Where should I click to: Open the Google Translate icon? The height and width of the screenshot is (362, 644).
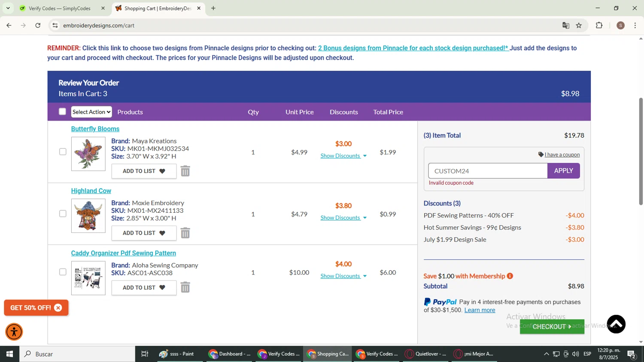[566, 25]
